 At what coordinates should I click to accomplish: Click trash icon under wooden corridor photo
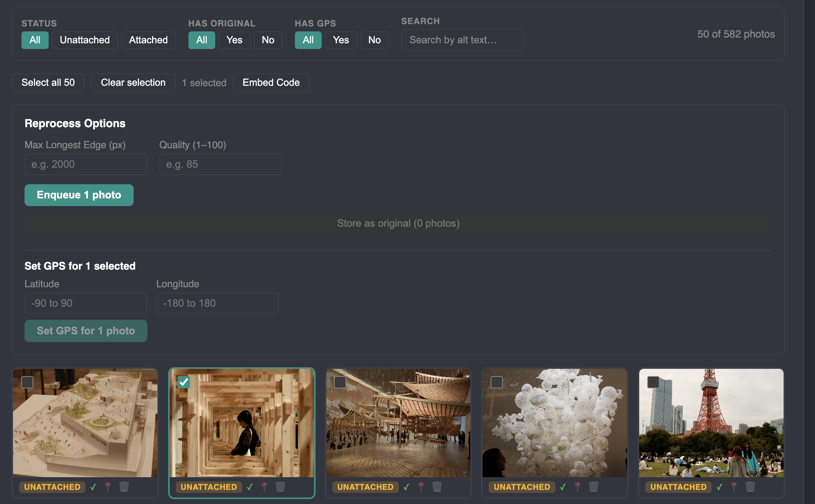coord(280,487)
